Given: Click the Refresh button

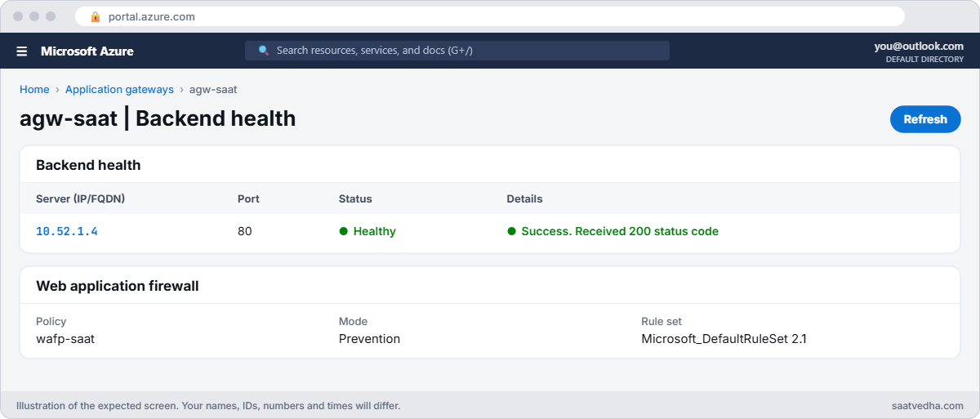Looking at the screenshot, I should pos(925,119).
